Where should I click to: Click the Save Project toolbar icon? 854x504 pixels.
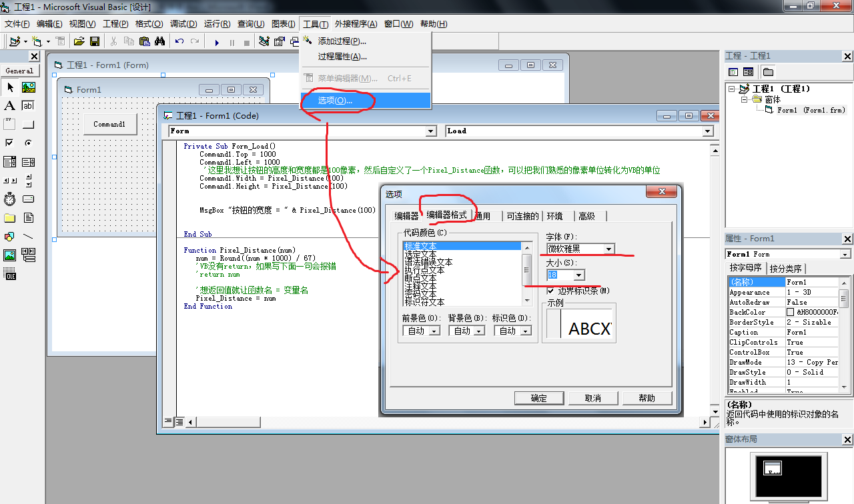(x=95, y=41)
